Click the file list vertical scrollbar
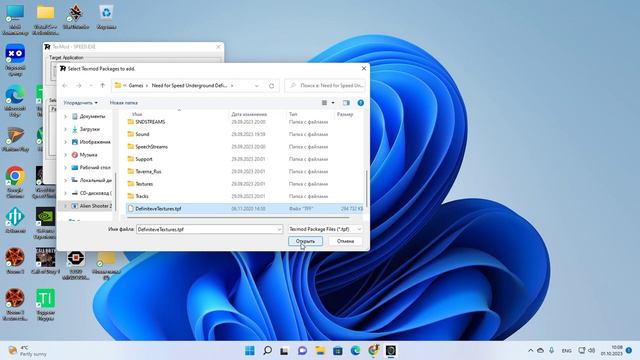The width and height of the screenshot is (640, 360). 366,188
